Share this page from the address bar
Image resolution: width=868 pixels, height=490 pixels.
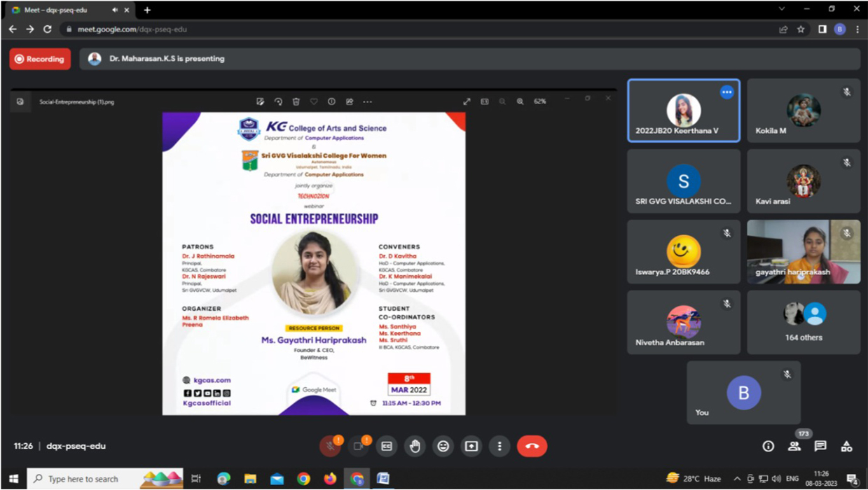coord(783,29)
